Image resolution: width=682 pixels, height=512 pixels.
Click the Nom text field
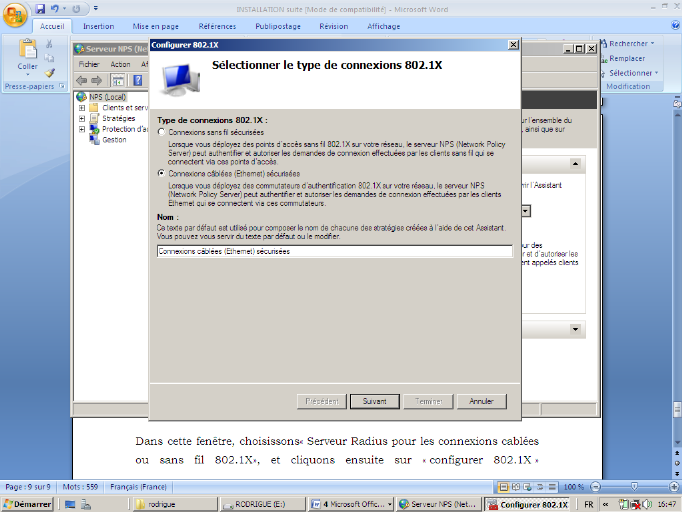click(334, 251)
